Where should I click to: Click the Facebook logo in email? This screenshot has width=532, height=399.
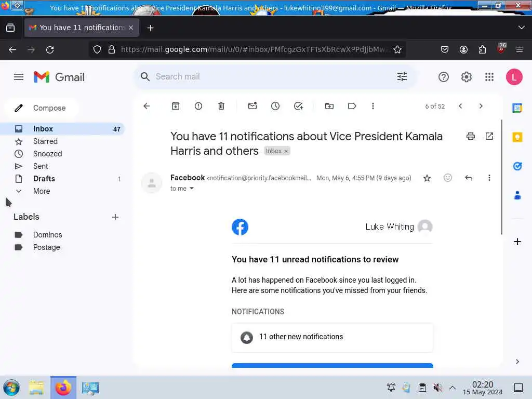(x=240, y=227)
